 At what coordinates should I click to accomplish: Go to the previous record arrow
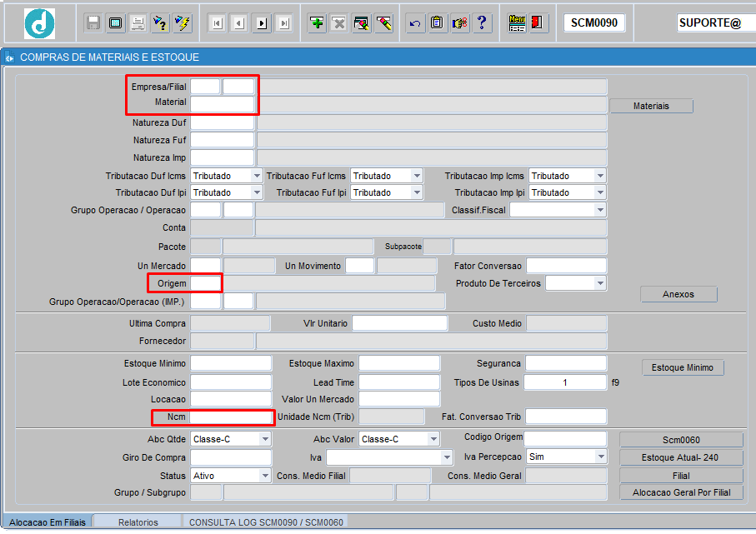pos(239,23)
